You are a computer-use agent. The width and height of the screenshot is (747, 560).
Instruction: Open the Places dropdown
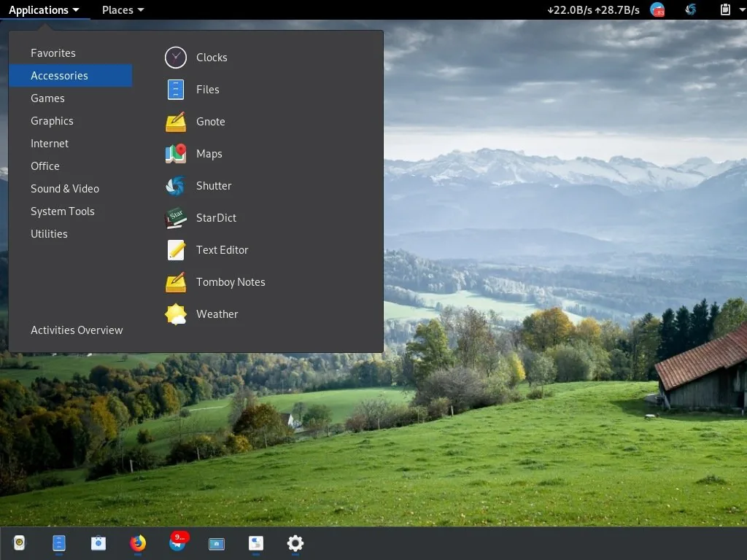(x=122, y=9)
